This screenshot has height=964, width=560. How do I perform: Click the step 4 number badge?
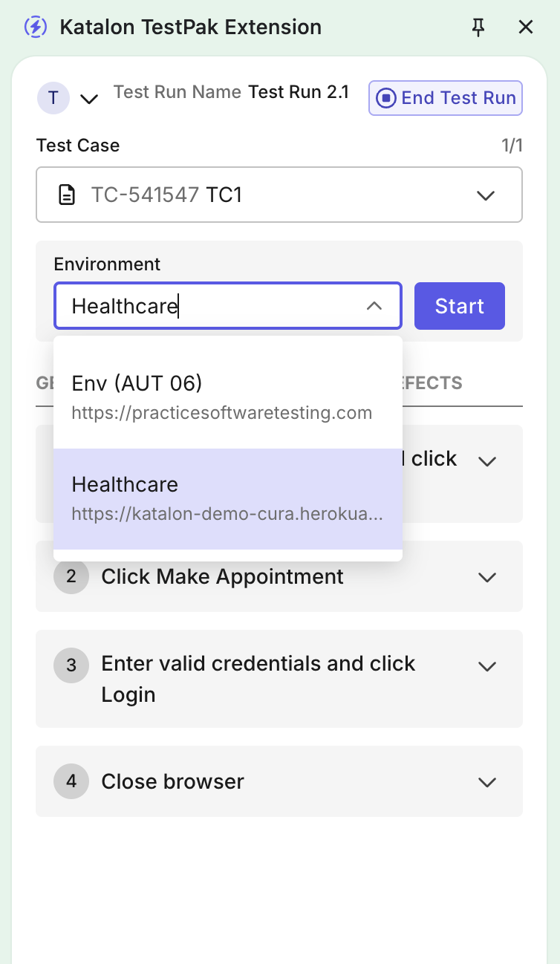71,781
